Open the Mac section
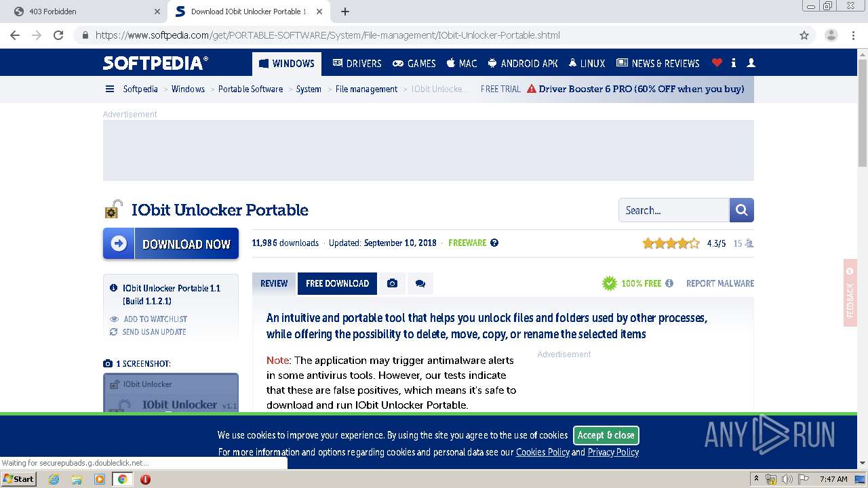The height and width of the screenshot is (488, 868). [x=462, y=64]
